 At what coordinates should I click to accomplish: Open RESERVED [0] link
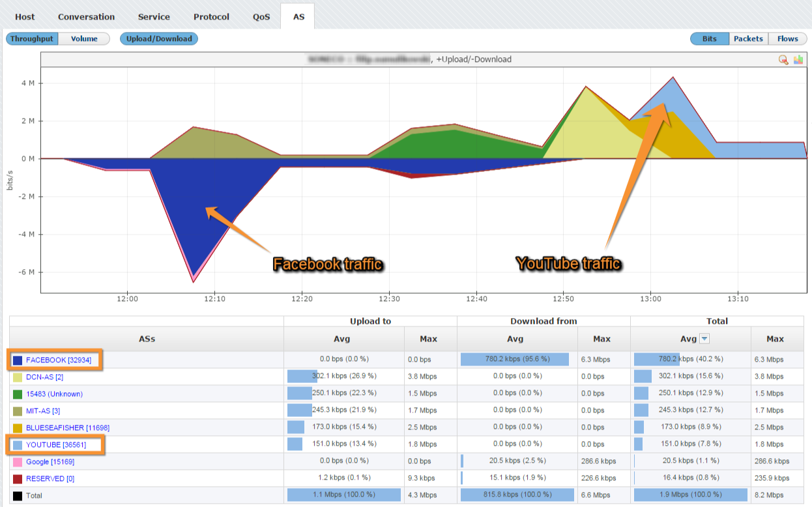point(50,478)
